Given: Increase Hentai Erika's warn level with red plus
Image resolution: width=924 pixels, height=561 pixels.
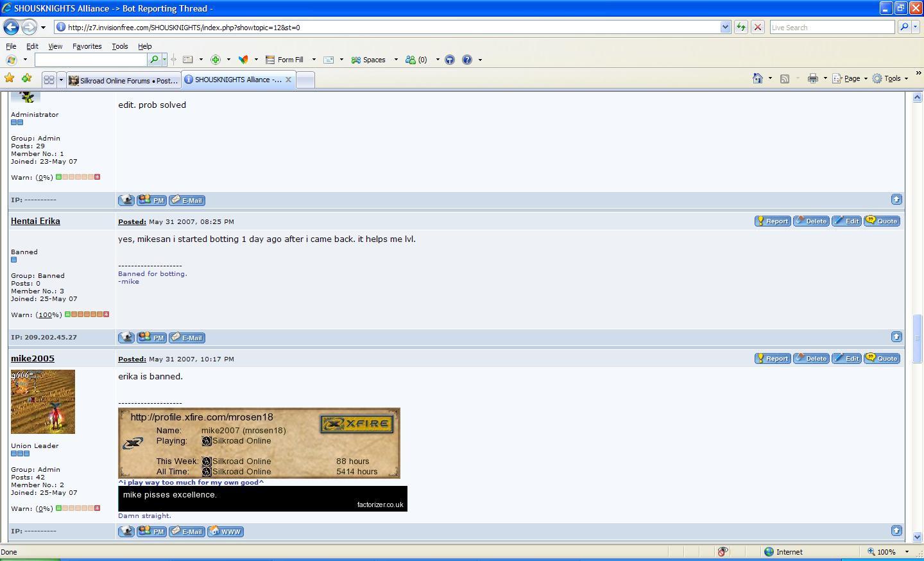Looking at the screenshot, I should (107, 315).
